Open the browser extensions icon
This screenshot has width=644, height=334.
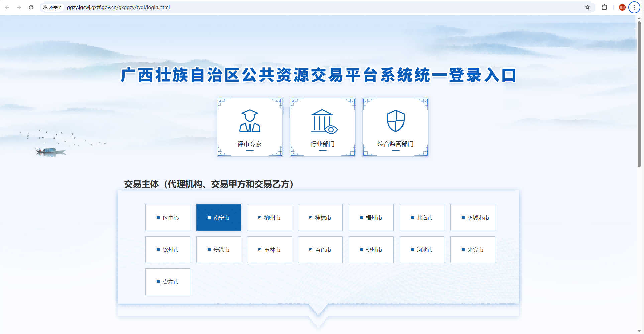[x=605, y=7]
